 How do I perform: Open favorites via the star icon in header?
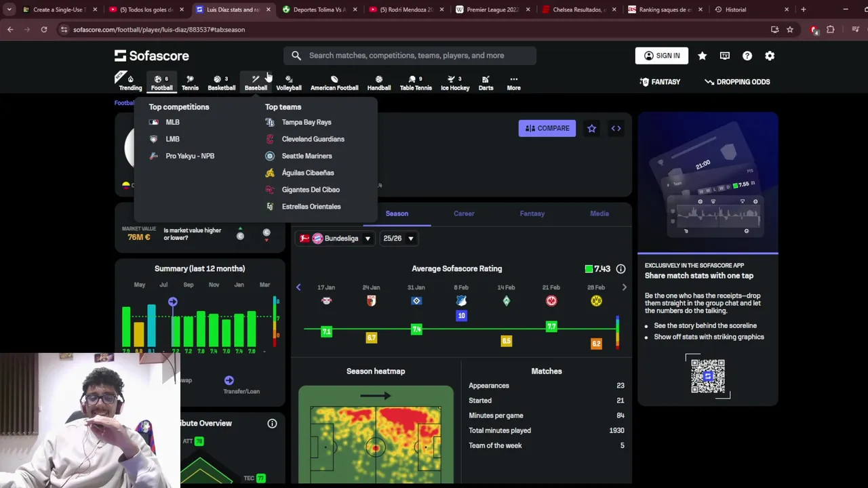pyautogui.click(x=703, y=56)
